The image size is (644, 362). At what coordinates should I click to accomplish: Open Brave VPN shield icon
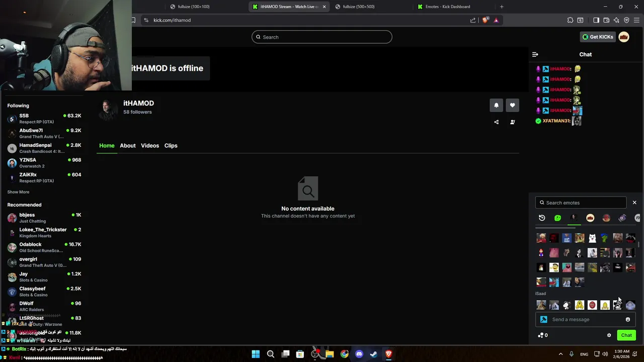pos(626,20)
